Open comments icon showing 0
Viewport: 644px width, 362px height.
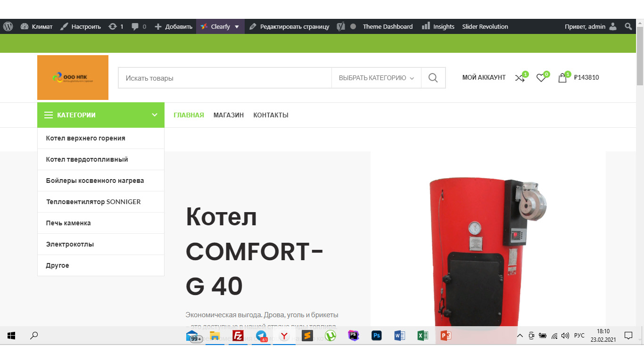point(139,26)
